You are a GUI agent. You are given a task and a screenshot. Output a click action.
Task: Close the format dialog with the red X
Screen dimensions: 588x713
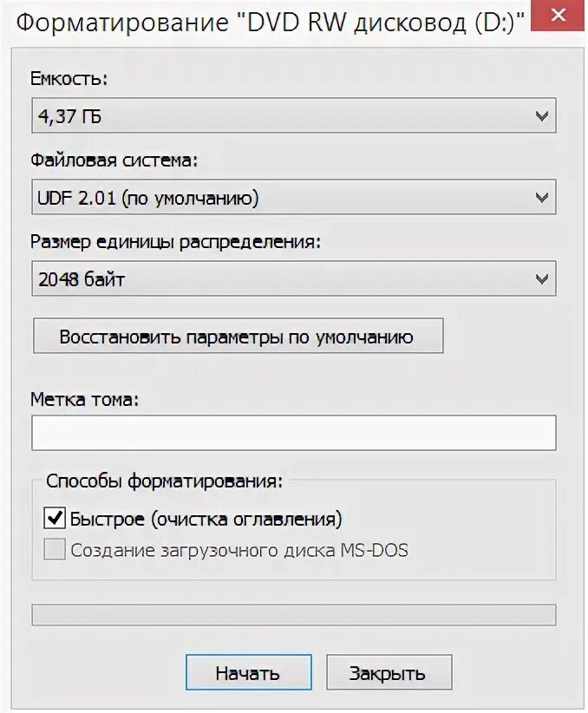[x=558, y=16]
